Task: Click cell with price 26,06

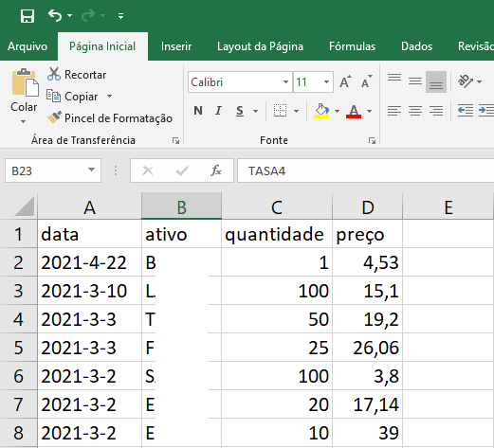Action: (367, 348)
